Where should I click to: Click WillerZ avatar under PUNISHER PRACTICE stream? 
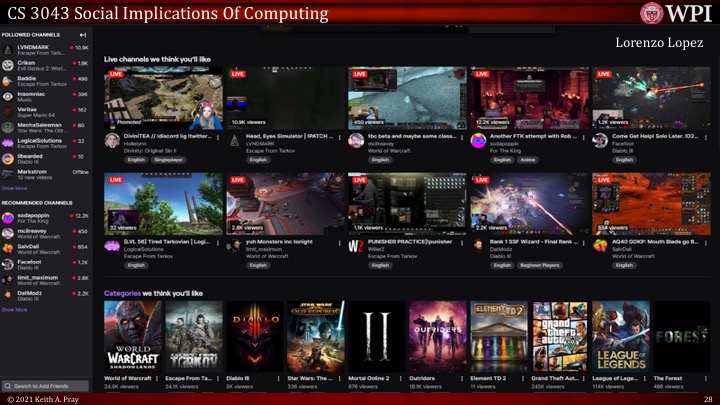(x=356, y=245)
